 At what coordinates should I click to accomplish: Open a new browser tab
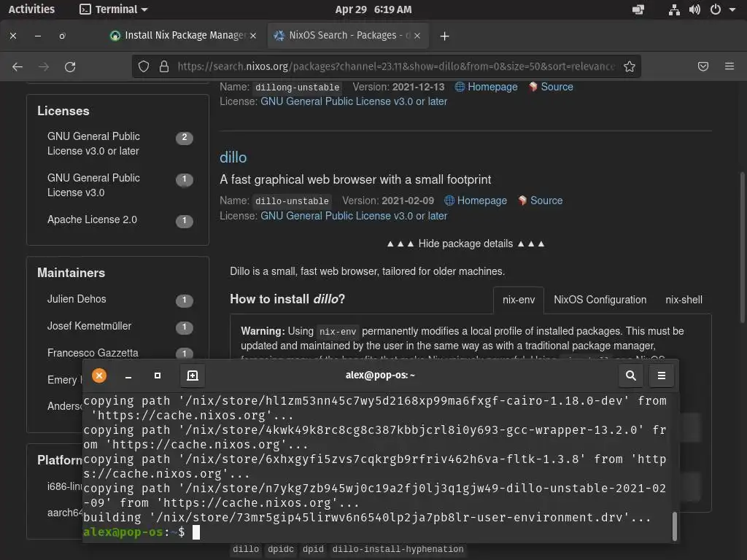pos(444,36)
